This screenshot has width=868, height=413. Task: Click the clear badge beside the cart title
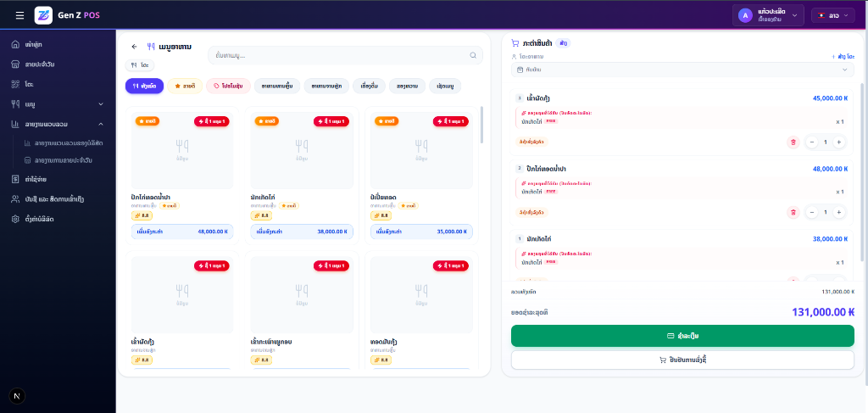click(x=564, y=42)
